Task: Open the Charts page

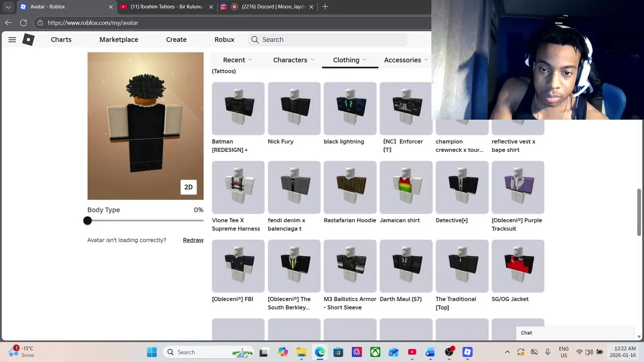Action: coord(61,40)
